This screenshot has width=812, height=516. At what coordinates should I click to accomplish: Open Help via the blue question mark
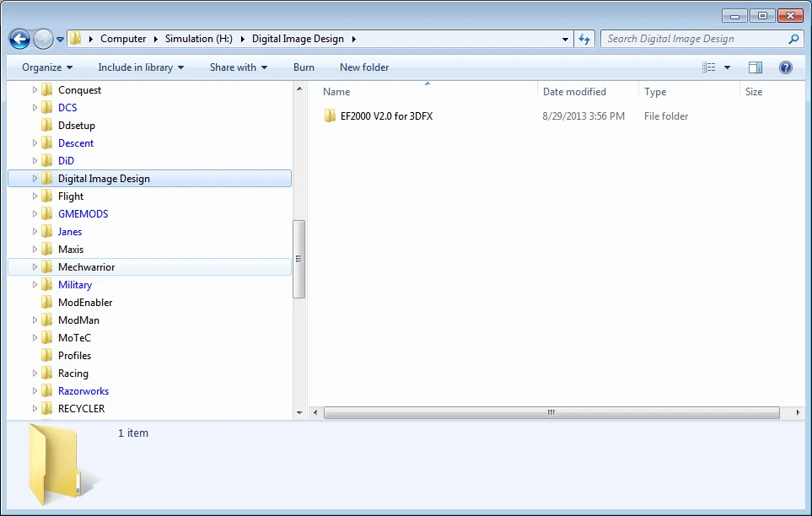786,67
